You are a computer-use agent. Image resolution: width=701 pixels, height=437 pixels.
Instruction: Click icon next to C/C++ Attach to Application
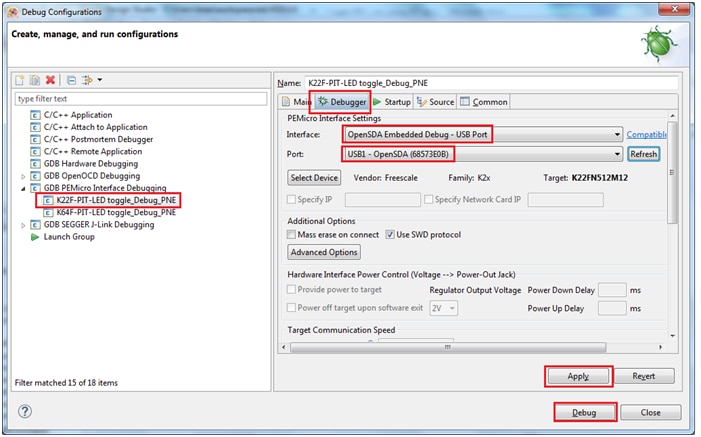pos(35,127)
